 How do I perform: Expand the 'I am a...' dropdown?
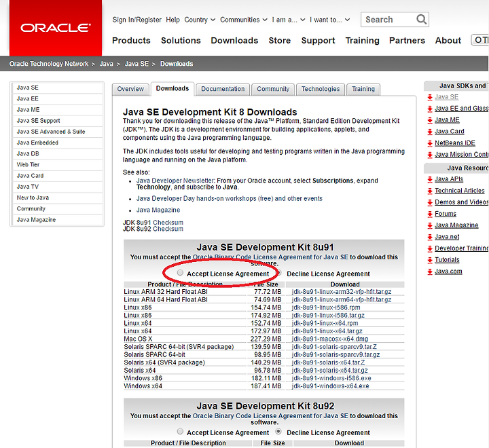pos(289,20)
